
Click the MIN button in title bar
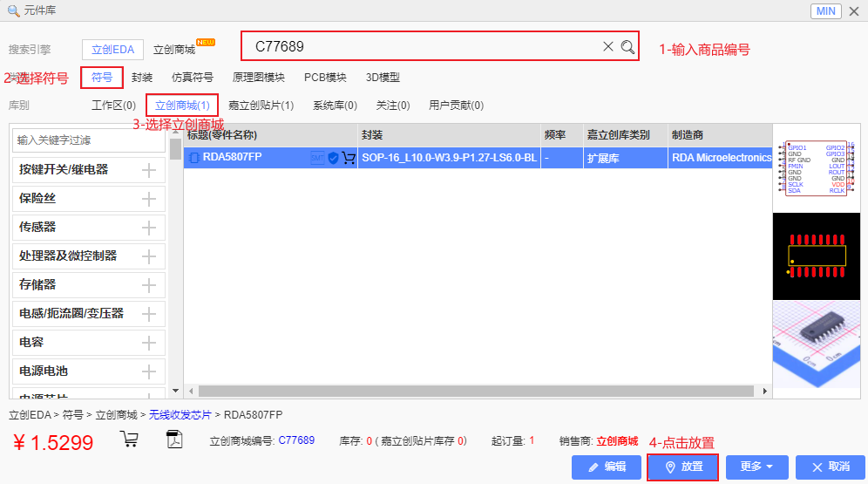[x=825, y=11]
